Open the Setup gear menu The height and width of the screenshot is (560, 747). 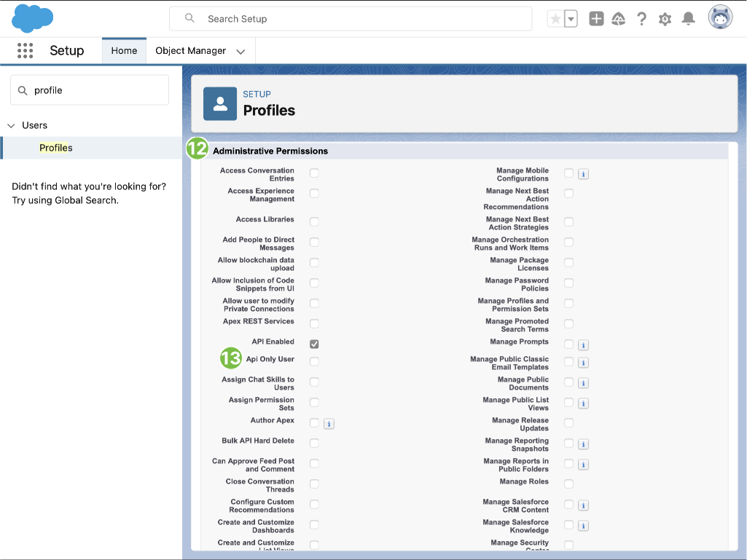click(665, 19)
